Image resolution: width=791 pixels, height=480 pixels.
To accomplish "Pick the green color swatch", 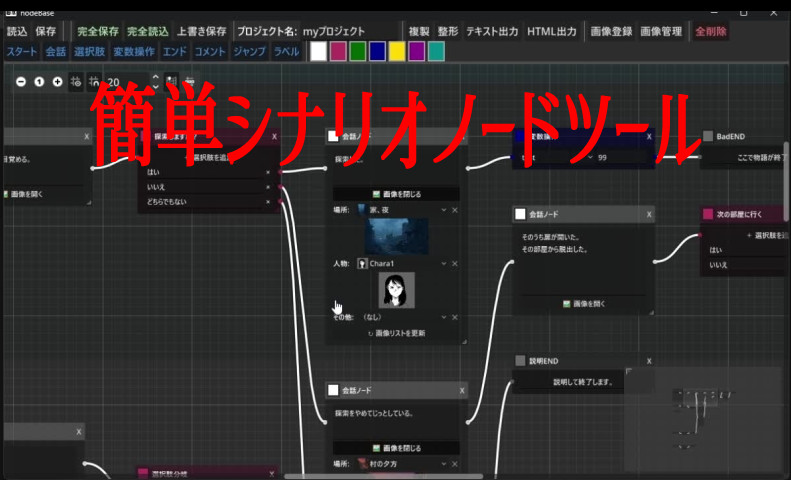I will (x=358, y=51).
